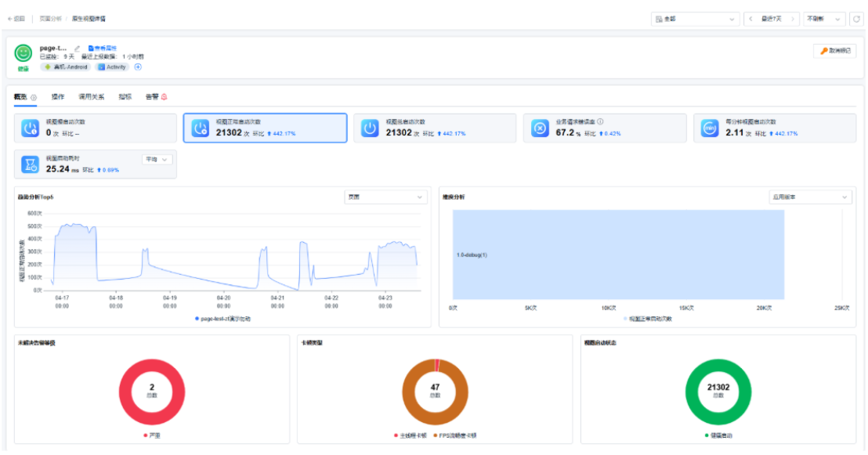Toggle page-test legend in trend chart
868x455 pixels.
(x=223, y=319)
